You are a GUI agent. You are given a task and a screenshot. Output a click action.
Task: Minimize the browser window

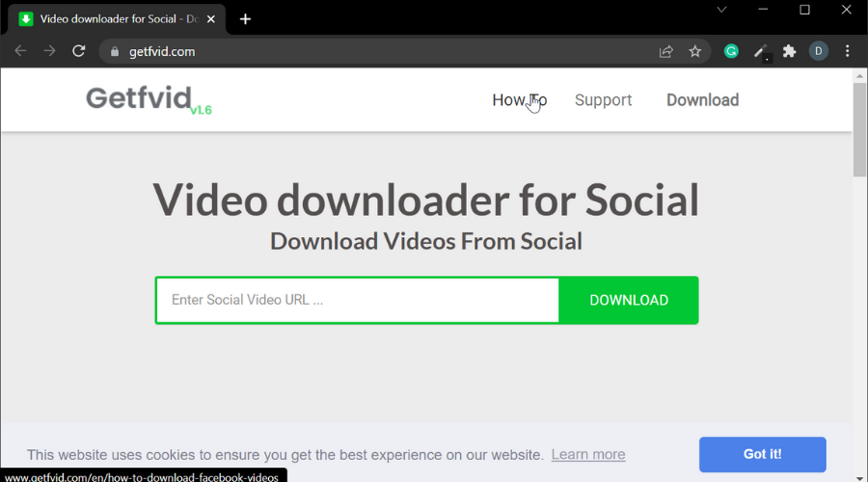point(763,10)
